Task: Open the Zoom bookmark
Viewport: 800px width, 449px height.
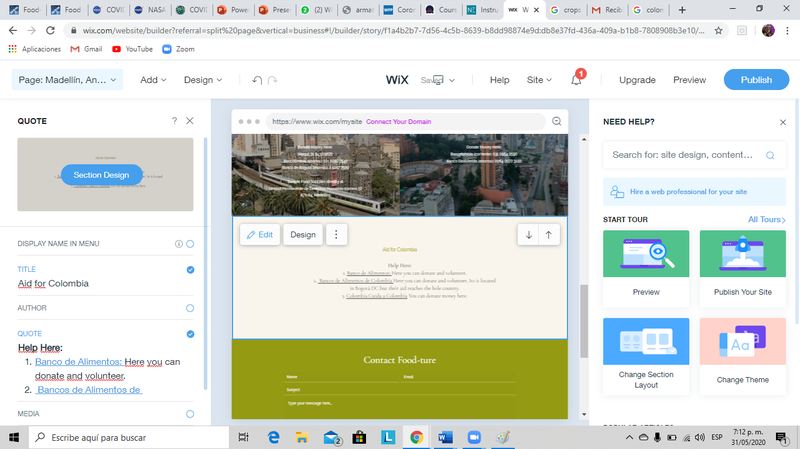Action: pos(178,49)
